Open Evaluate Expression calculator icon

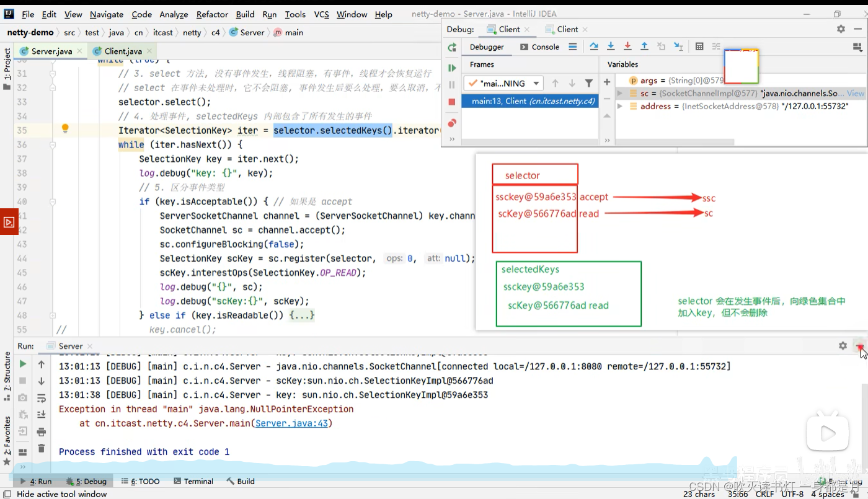click(699, 46)
